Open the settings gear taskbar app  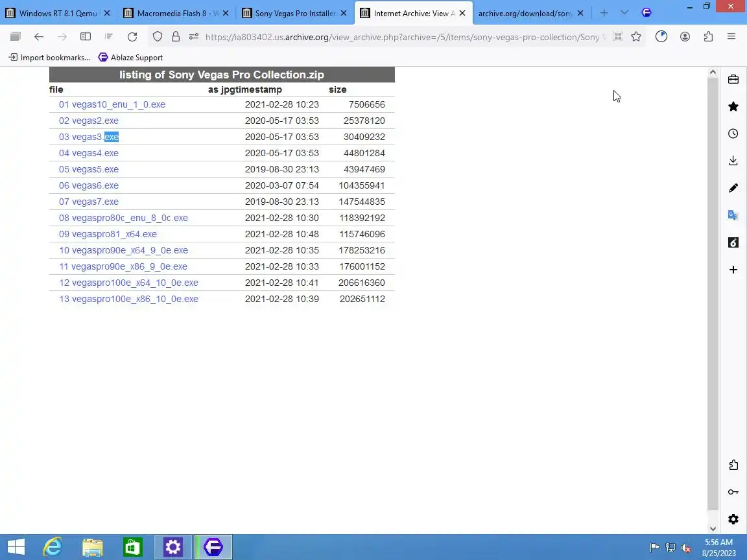coord(173,547)
